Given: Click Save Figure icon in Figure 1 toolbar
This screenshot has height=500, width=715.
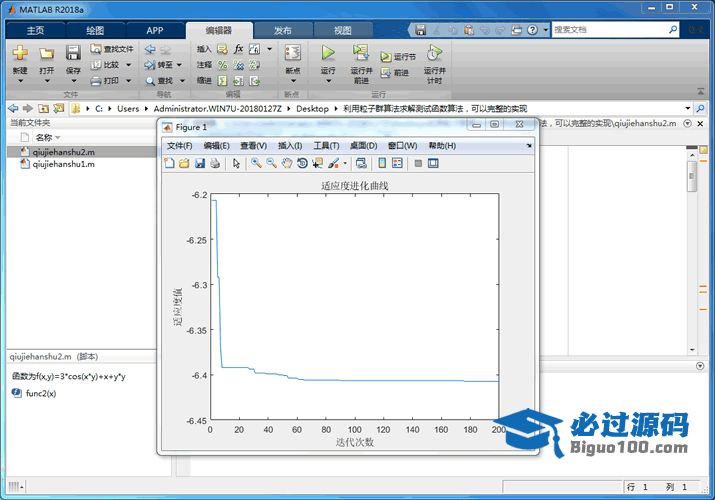Looking at the screenshot, I should 200,163.
